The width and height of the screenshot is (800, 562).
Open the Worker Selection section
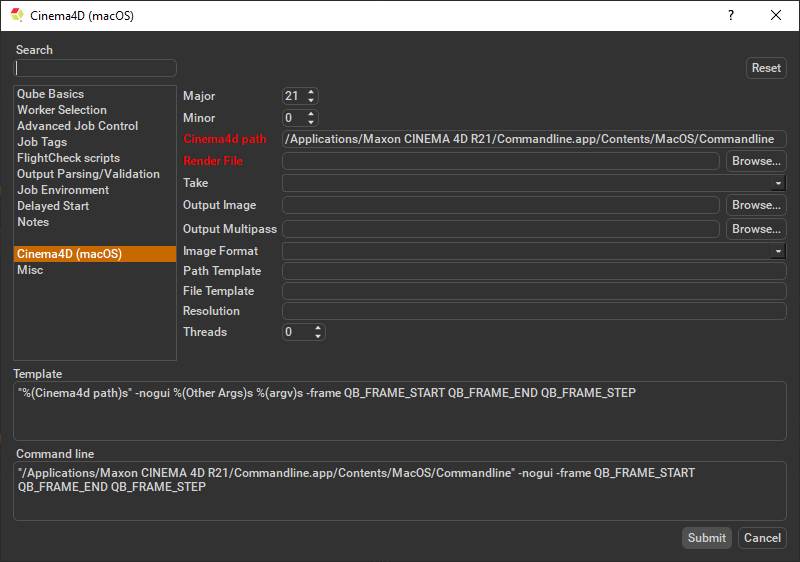pyautogui.click(x=61, y=110)
